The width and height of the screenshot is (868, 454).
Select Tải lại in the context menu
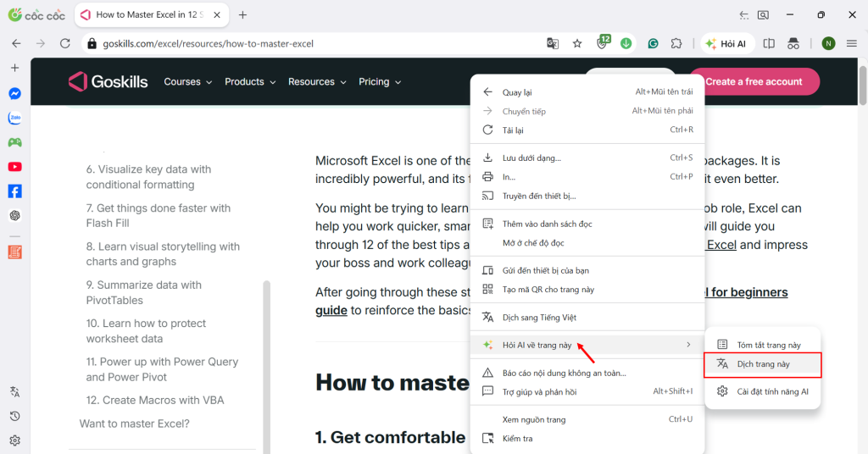pos(587,130)
